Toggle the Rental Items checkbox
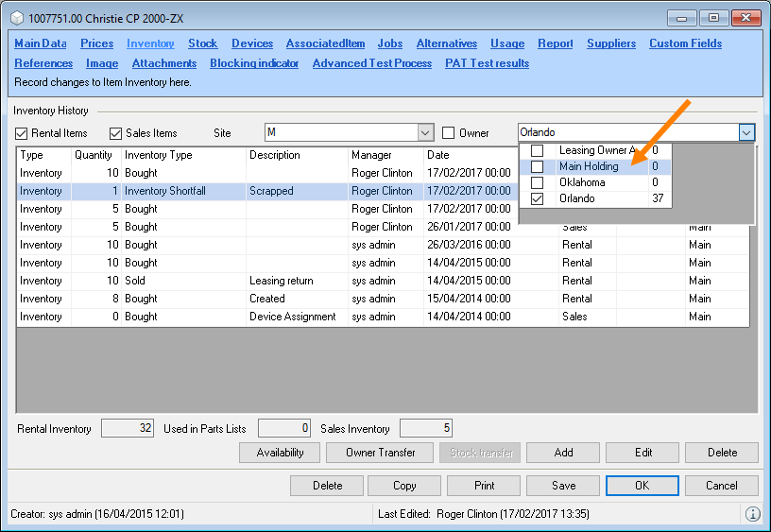The image size is (771, 532). click(23, 133)
